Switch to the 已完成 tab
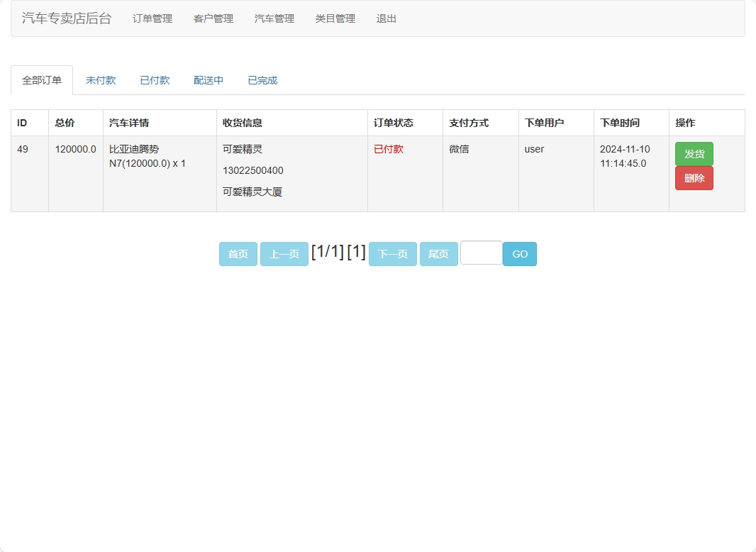 tap(262, 79)
